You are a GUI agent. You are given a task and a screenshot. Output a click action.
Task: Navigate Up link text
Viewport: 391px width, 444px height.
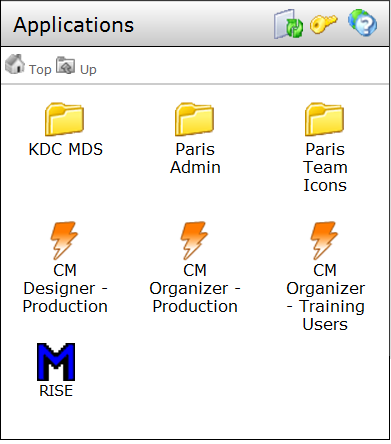coord(88,70)
